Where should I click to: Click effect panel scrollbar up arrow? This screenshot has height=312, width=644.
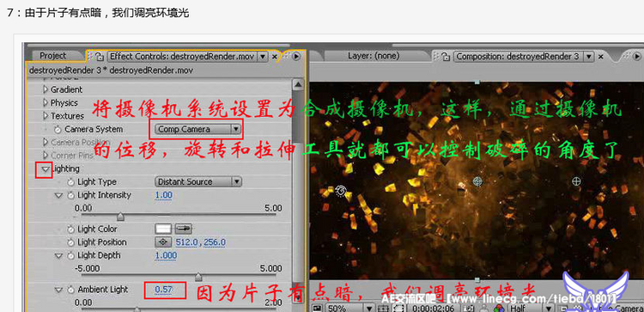tap(298, 84)
